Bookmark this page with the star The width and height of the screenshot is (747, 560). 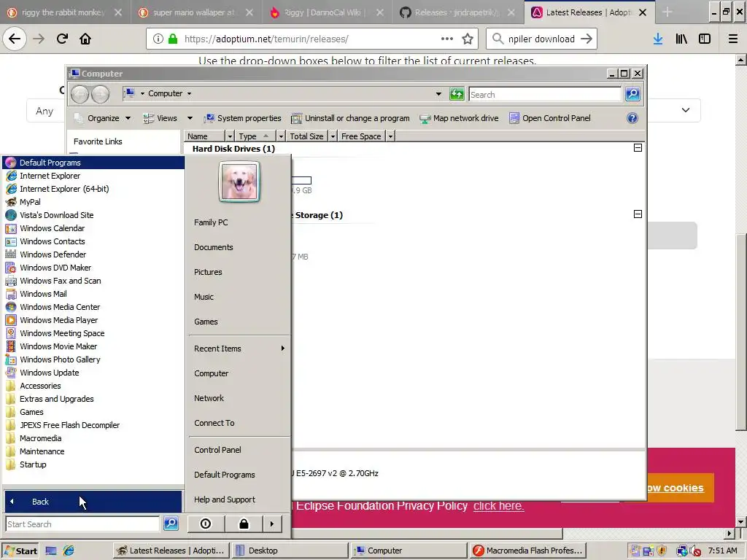[468, 39]
